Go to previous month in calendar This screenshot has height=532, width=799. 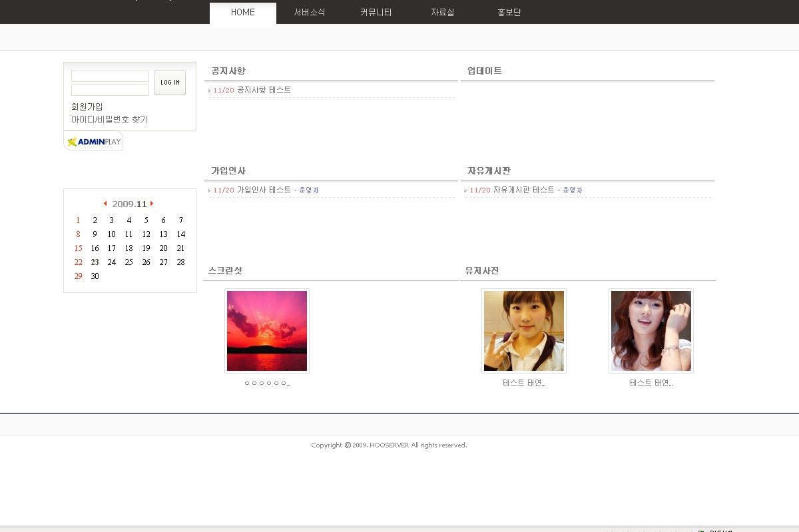click(x=105, y=204)
